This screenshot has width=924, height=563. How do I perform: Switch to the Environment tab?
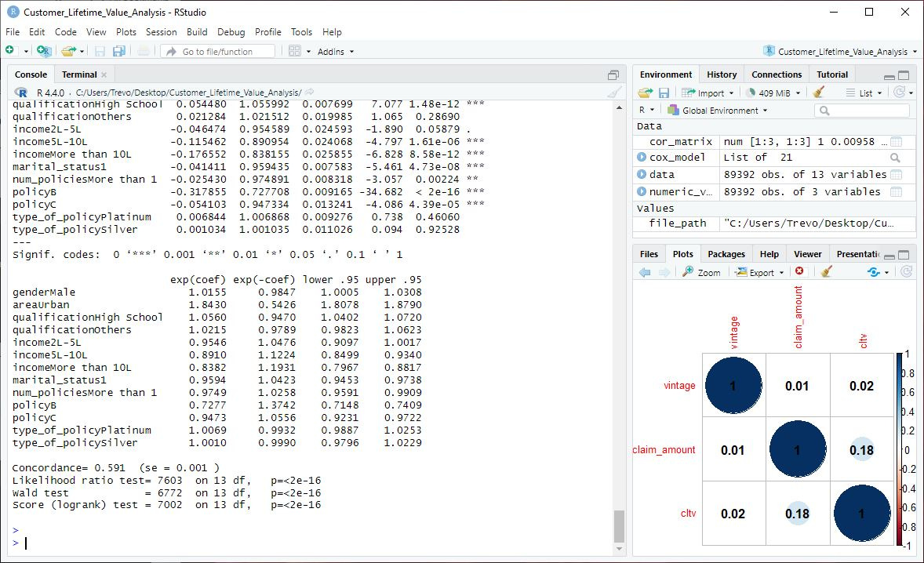[666, 74]
